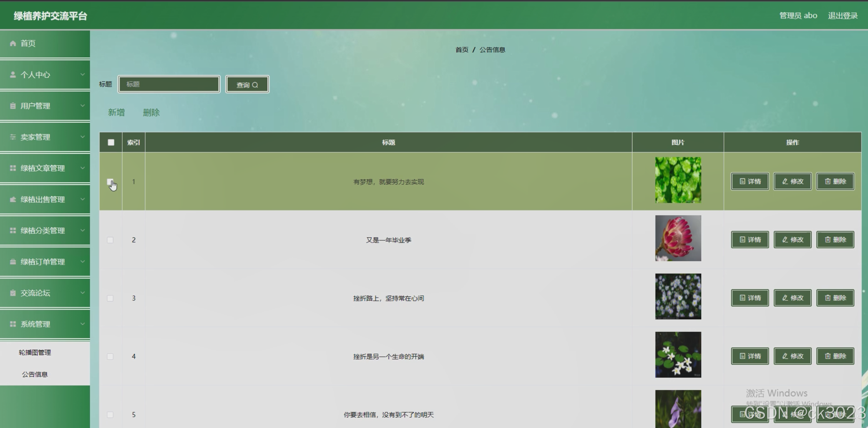Click the home icon beside 首页
868x428 pixels.
[x=13, y=43]
